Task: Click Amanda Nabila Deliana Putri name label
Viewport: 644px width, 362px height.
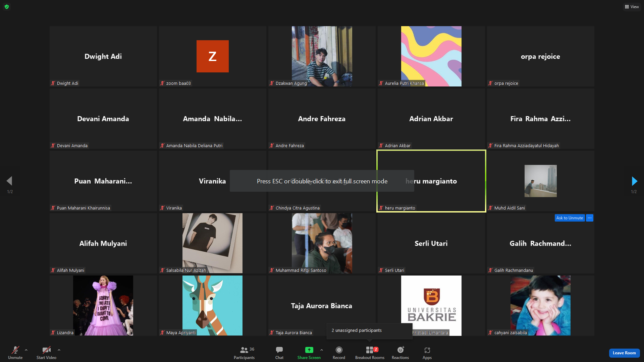Action: coord(194,146)
